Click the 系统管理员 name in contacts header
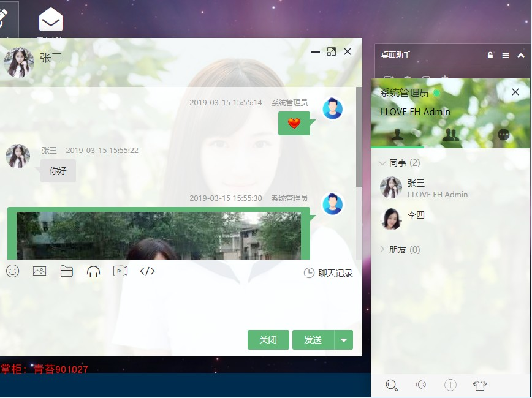Image resolution: width=532 pixels, height=398 pixels. [404, 93]
